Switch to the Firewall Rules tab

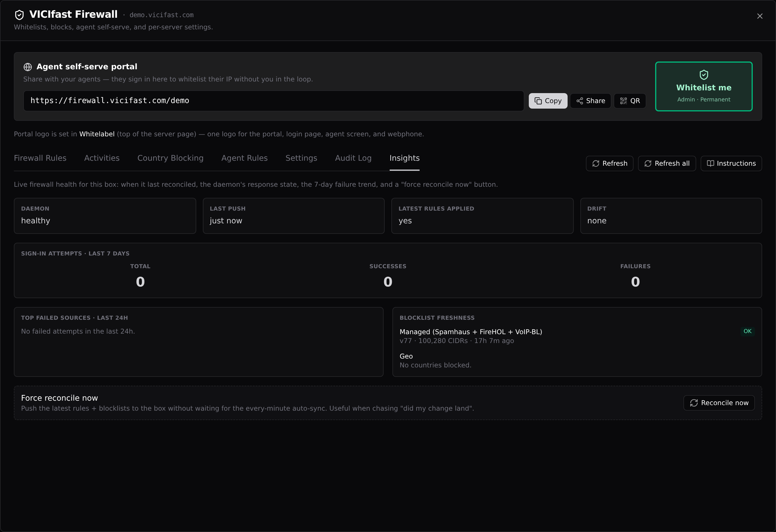(x=40, y=158)
